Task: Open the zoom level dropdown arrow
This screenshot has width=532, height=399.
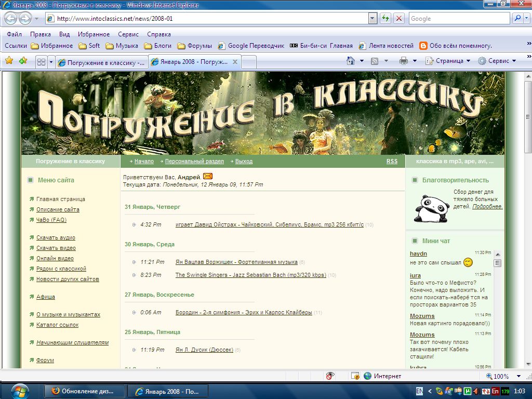Action: (518, 376)
